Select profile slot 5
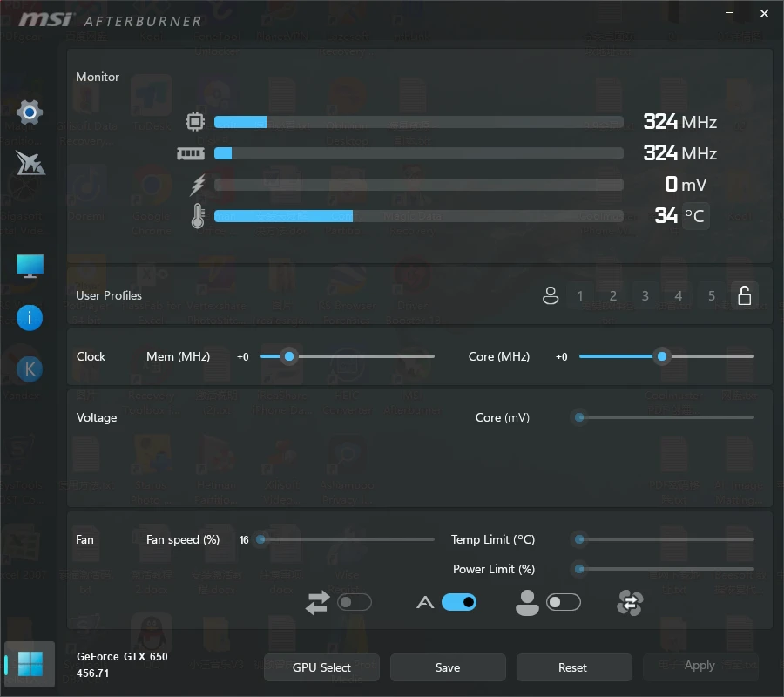The image size is (784, 697). coord(711,295)
